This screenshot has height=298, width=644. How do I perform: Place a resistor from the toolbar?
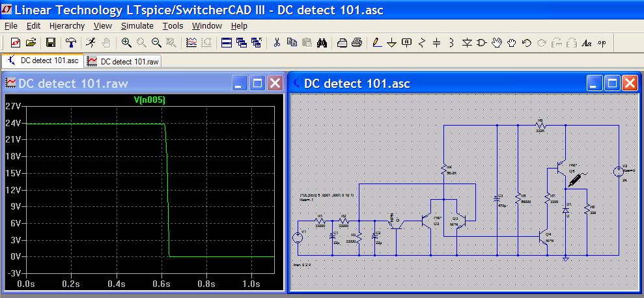[422, 42]
